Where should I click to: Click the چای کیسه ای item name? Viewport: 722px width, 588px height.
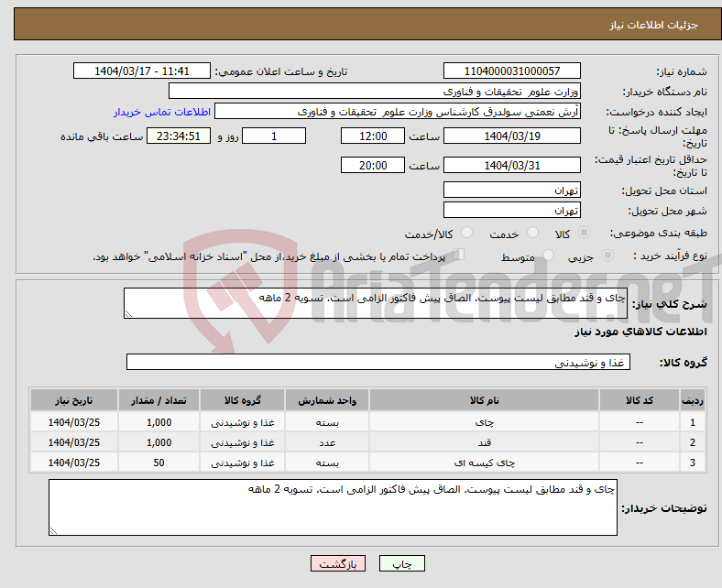(485, 463)
